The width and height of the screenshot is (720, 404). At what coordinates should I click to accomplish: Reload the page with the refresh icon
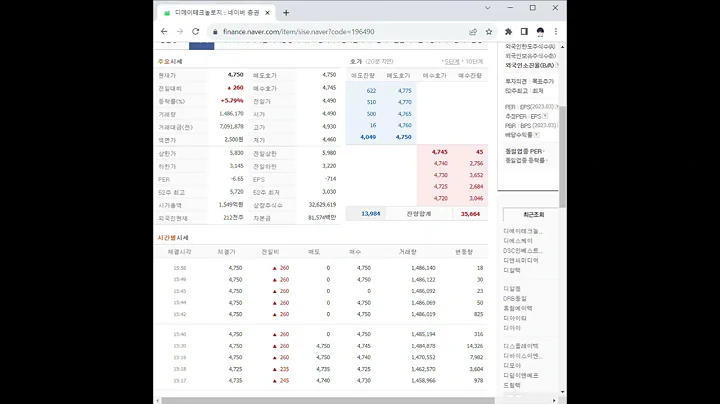click(x=196, y=32)
